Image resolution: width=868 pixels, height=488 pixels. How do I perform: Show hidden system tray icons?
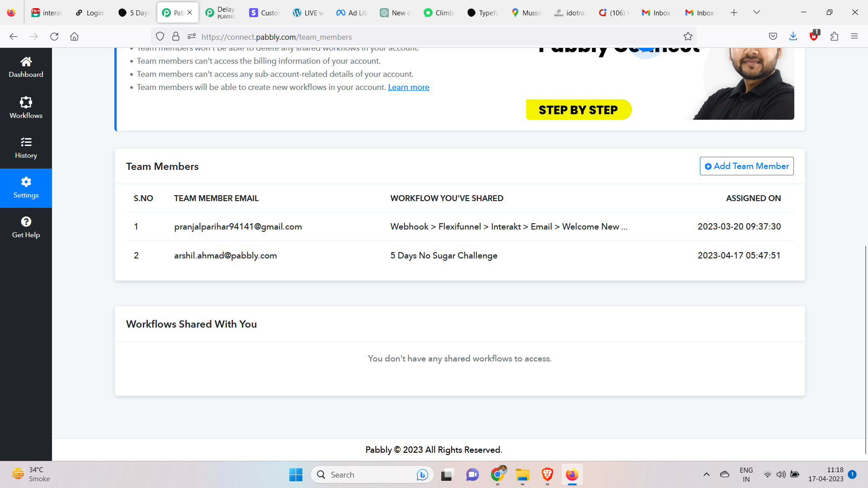tap(706, 475)
